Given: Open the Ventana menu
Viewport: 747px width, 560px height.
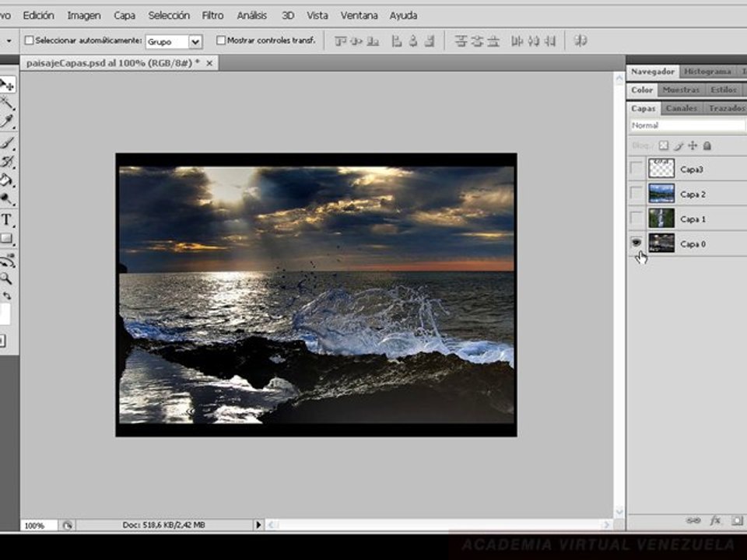Looking at the screenshot, I should click(x=359, y=16).
